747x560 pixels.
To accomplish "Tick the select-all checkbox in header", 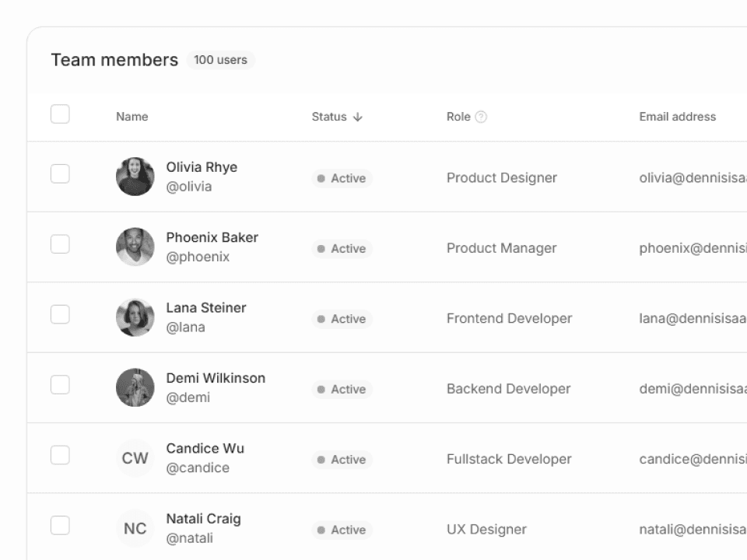I will pos(60,114).
